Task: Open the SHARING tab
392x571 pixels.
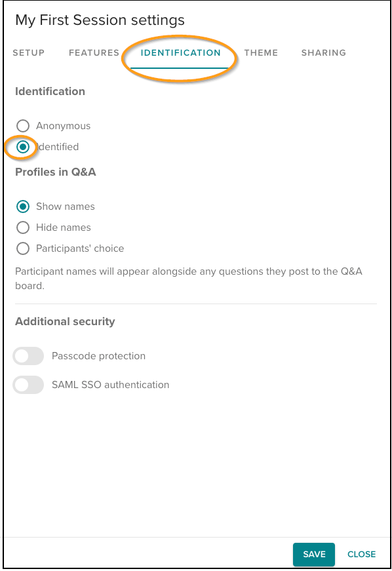Action: coord(323,52)
